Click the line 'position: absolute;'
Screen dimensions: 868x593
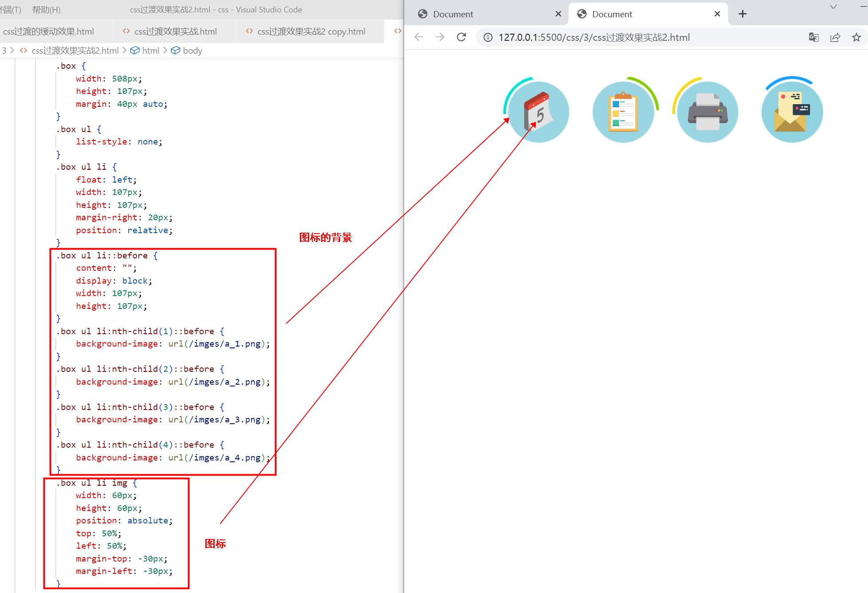click(124, 520)
